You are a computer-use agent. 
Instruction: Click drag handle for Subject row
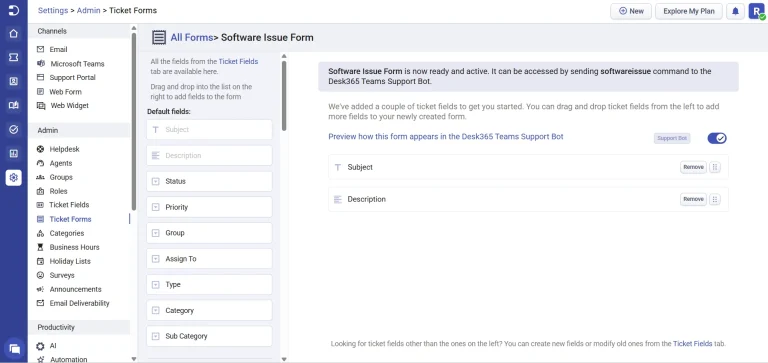pyautogui.click(x=715, y=167)
